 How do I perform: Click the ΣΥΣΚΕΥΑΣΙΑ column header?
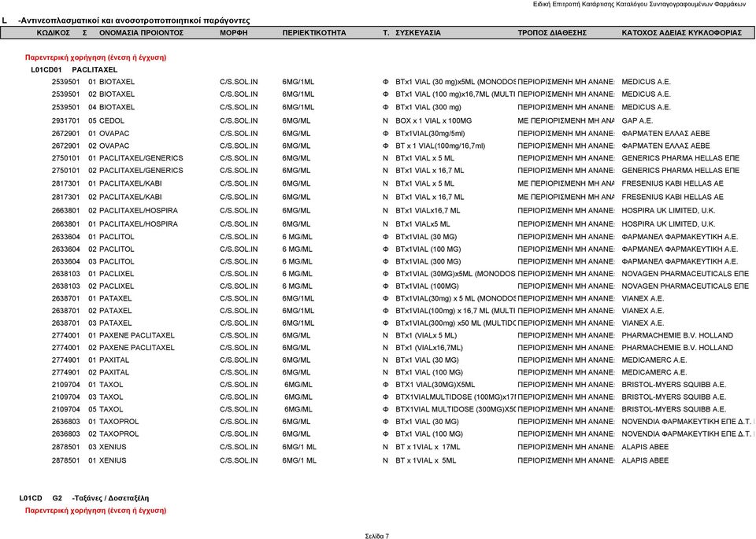click(x=418, y=33)
